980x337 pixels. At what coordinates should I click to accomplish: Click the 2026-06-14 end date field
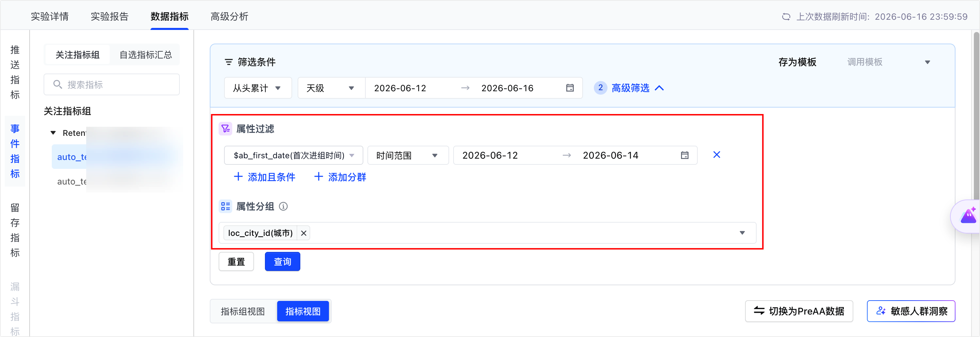[x=611, y=155]
